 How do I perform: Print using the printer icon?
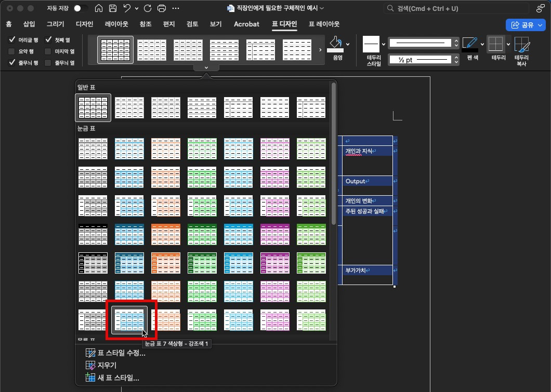(162, 8)
